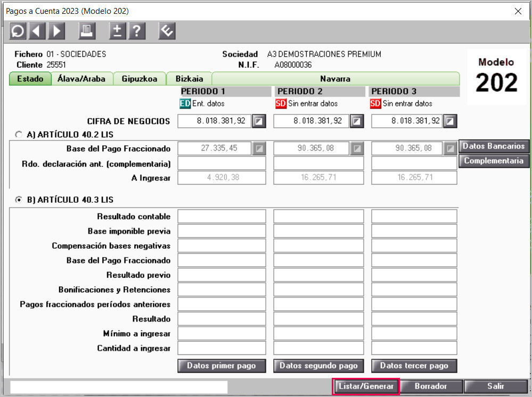Click the Fichero value 01 - SOCIEDADES
Screen dimensions: 532x397
click(76, 54)
